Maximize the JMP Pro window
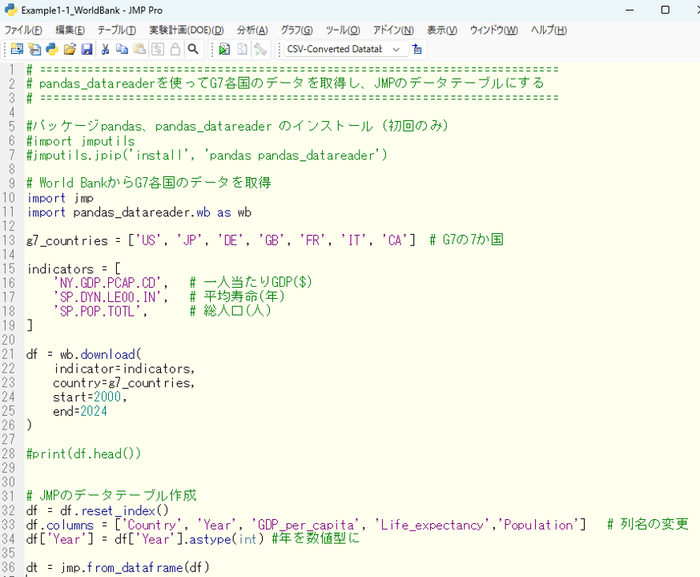 665,10
